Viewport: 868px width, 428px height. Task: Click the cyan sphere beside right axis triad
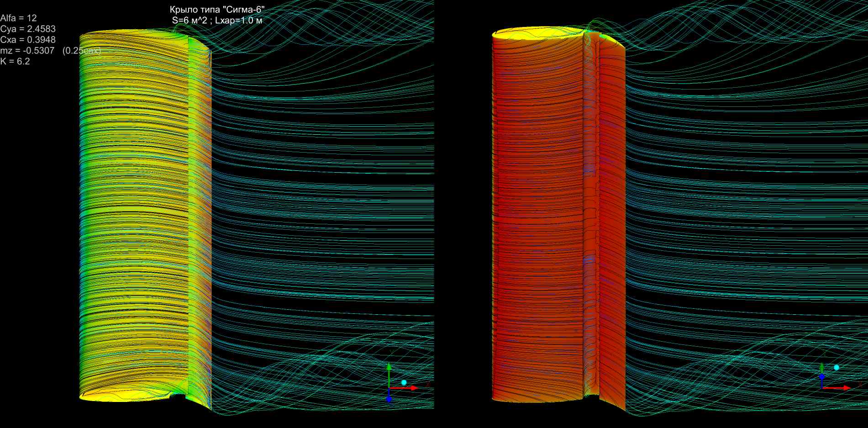(836, 367)
